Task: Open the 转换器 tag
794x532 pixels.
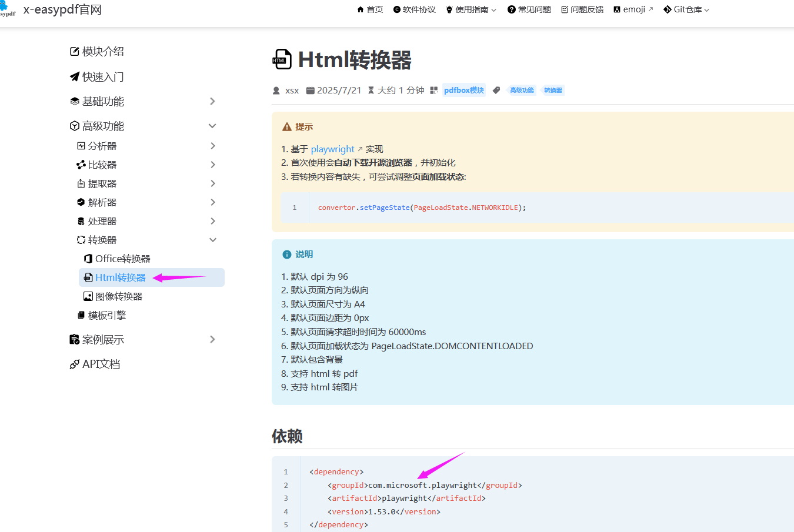Action: click(553, 91)
